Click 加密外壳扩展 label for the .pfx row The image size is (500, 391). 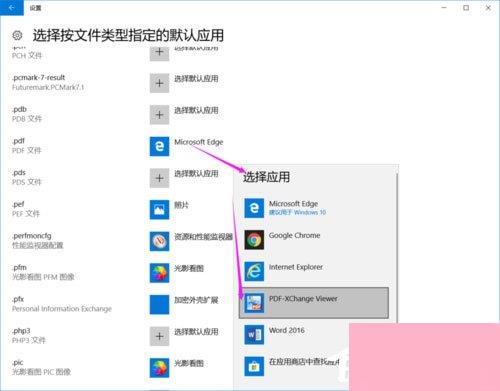[x=196, y=300]
